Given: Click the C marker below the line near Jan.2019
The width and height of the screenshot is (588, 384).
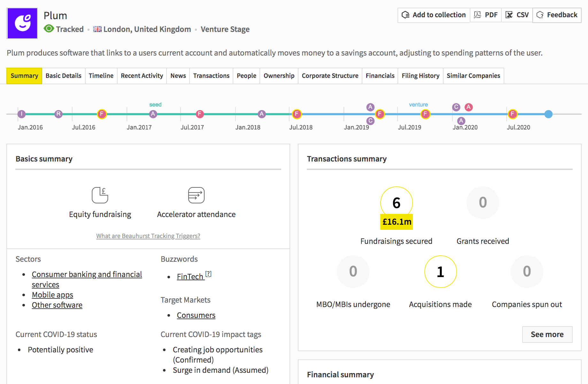Looking at the screenshot, I should 370,121.
